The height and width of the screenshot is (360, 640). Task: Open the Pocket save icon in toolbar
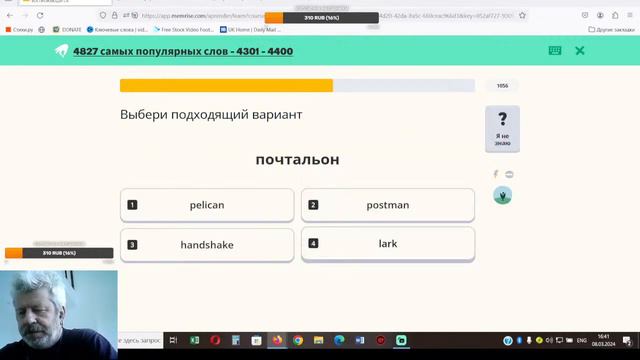tap(585, 16)
